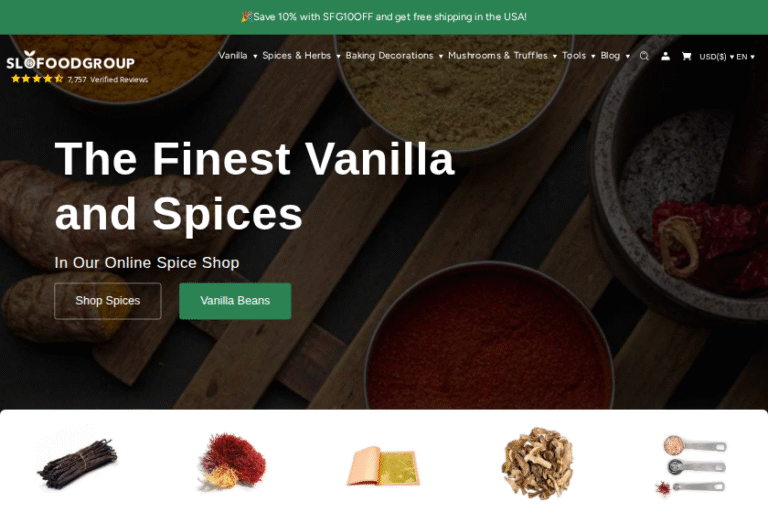Open the USD($) currency selector
This screenshot has width=768, height=512.
[x=717, y=57]
